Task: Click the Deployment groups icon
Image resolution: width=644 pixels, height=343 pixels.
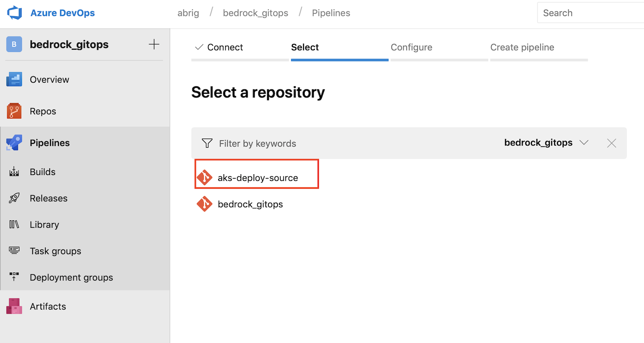Action: click(14, 277)
